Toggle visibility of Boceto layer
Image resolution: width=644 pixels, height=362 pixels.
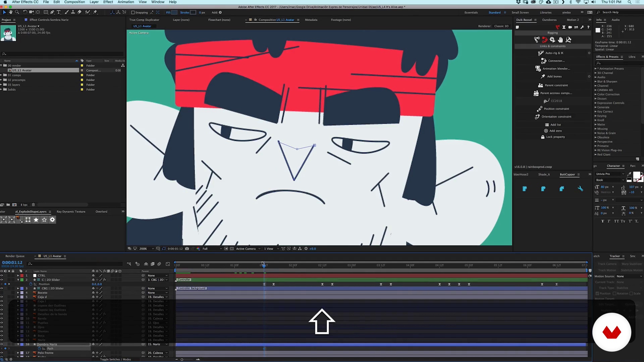pos(2,293)
